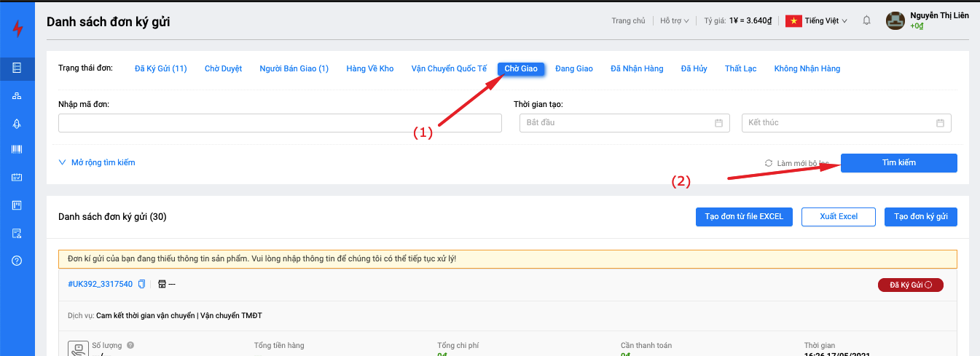Go to Trang chủ link
Image resolution: width=980 pixels, height=356 pixels.
(x=628, y=20)
